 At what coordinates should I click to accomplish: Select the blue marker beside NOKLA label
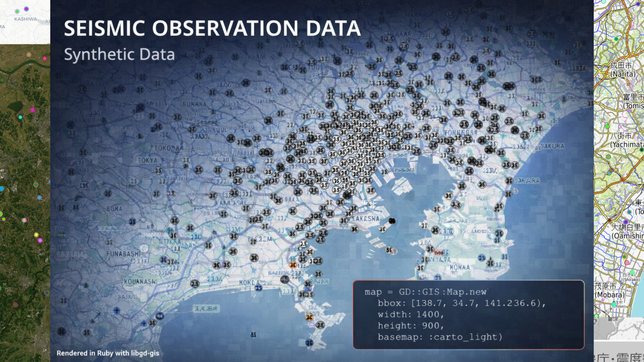coord(259,287)
